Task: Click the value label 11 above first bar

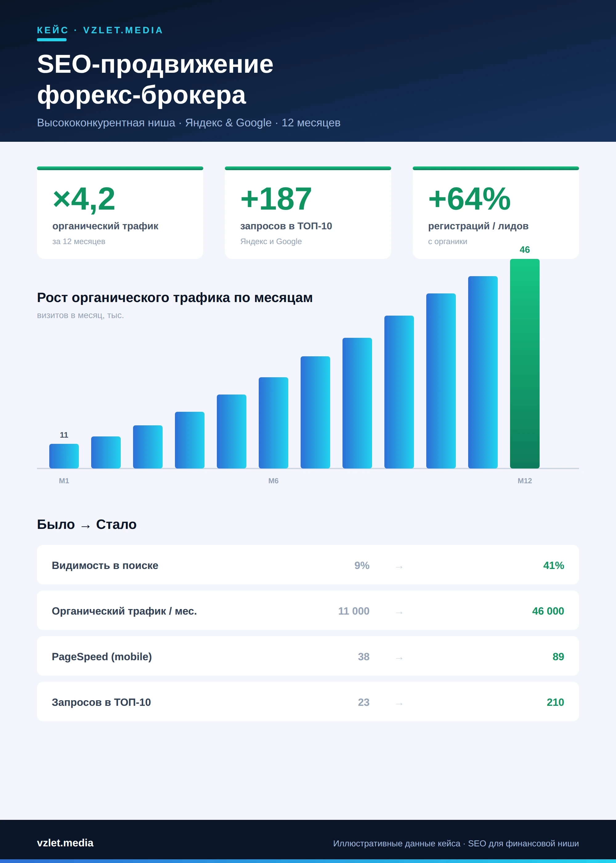Action: pyautogui.click(x=64, y=435)
